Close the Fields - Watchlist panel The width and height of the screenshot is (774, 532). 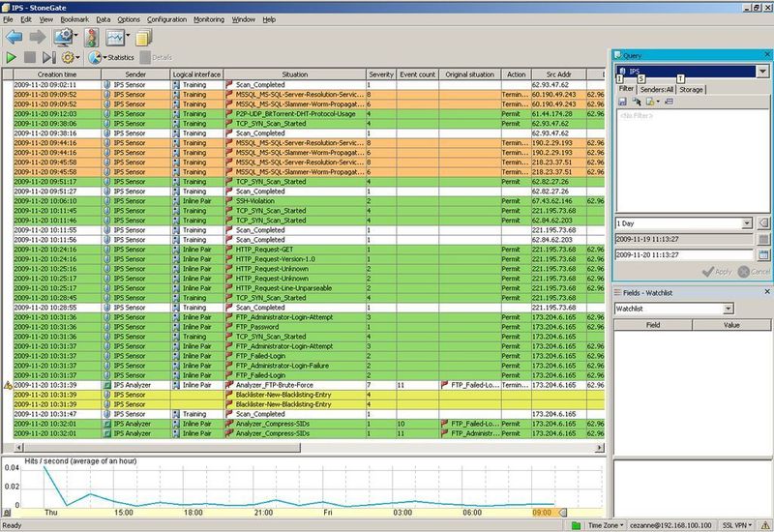click(x=767, y=292)
